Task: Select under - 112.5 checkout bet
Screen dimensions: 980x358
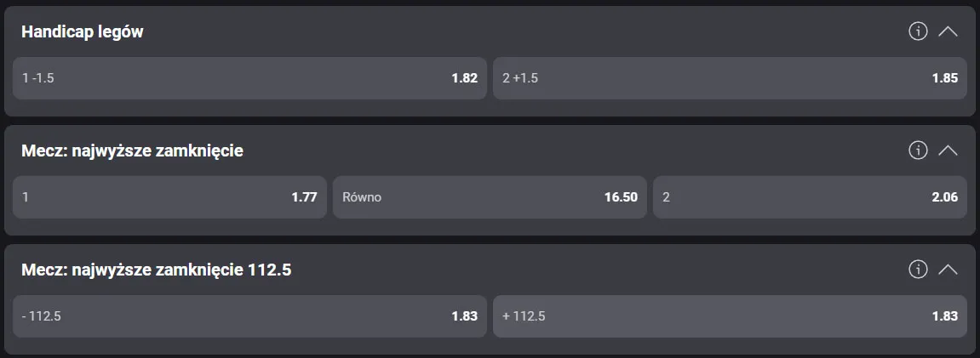Action: click(249, 316)
